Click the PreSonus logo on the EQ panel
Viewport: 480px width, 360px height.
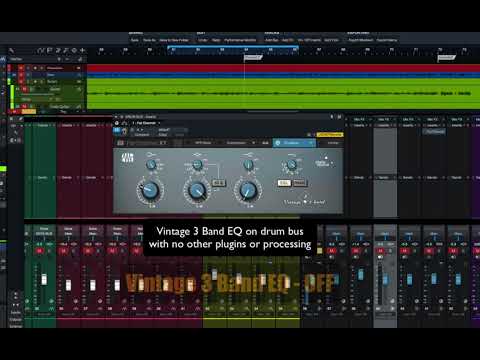tap(127, 158)
